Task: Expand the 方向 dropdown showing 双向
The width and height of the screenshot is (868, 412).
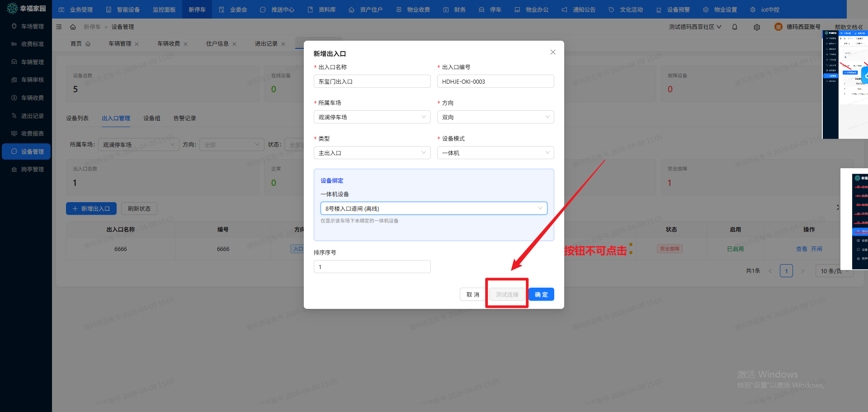Action: [x=495, y=117]
